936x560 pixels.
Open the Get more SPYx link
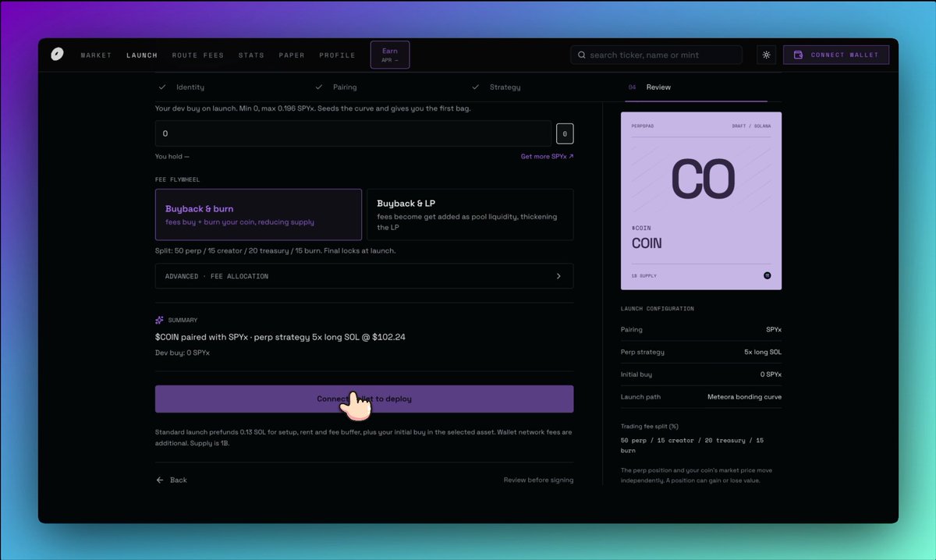point(547,156)
